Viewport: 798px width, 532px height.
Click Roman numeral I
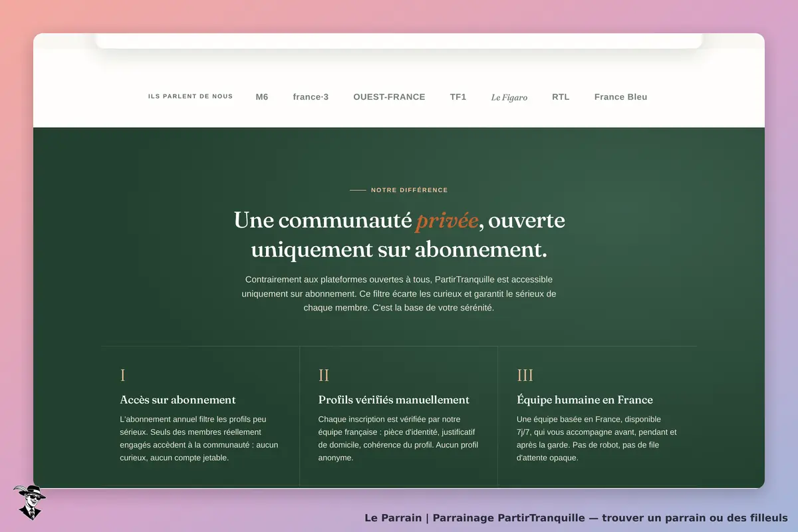(122, 376)
